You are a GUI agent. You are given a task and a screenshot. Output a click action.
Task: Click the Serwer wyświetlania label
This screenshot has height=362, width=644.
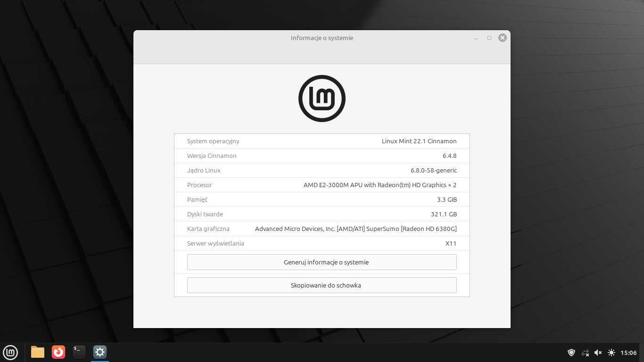tap(215, 243)
